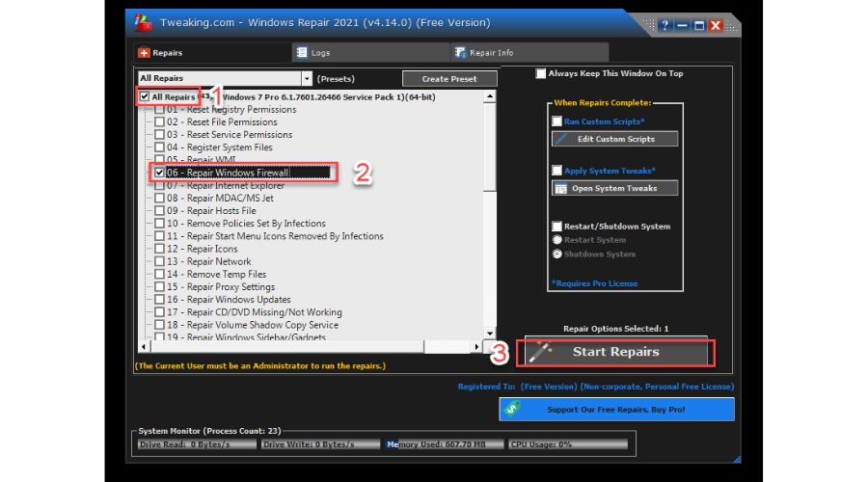Screen dimensions: 868x482
Task: Click the Memory Used meter
Action: (445, 444)
